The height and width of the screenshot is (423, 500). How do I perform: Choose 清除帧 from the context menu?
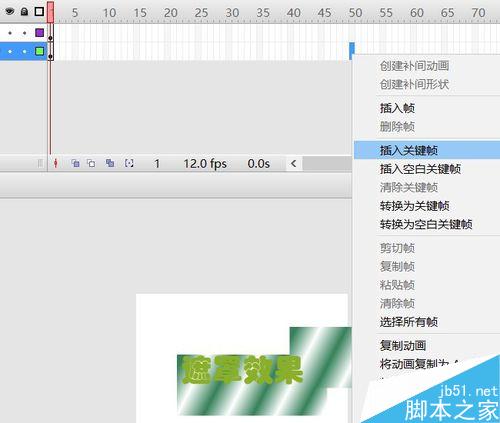point(397,303)
